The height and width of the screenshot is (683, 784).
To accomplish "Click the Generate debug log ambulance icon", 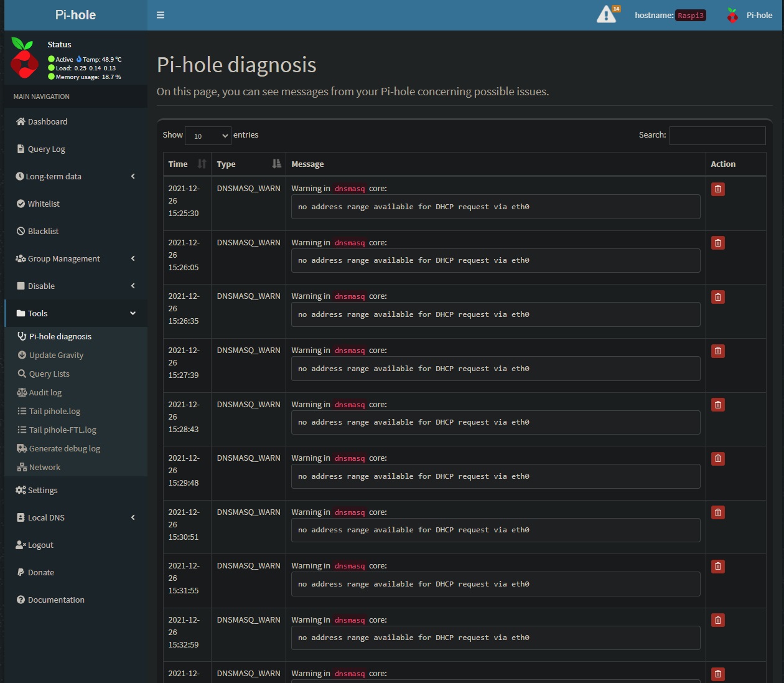I will (x=22, y=448).
